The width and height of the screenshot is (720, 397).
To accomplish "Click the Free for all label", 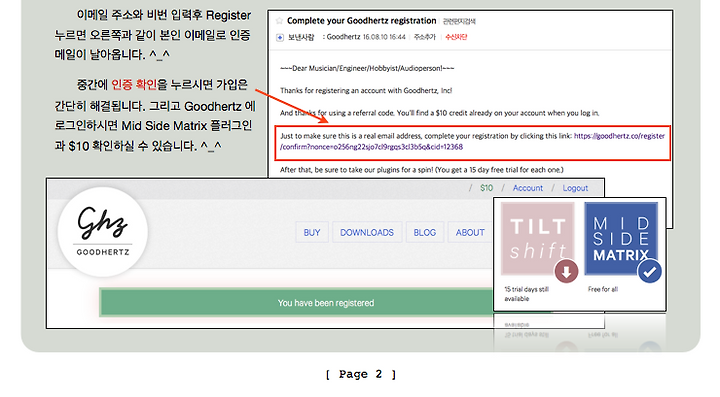I will [602, 290].
